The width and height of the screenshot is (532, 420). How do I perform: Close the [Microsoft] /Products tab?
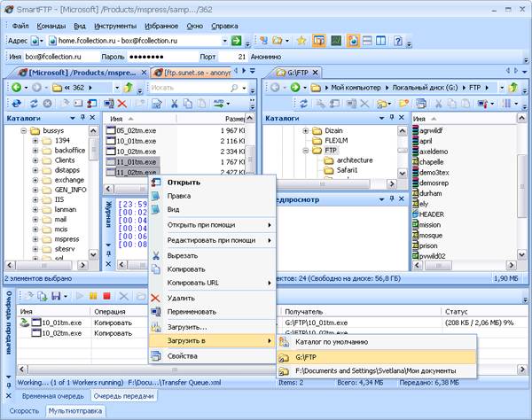(144, 73)
